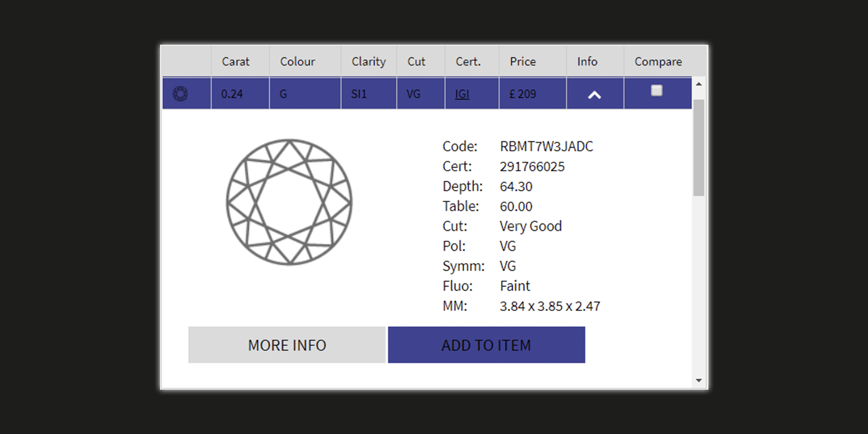The height and width of the screenshot is (434, 868).
Task: Click the vertical scrollbar thumb
Action: pos(699,147)
